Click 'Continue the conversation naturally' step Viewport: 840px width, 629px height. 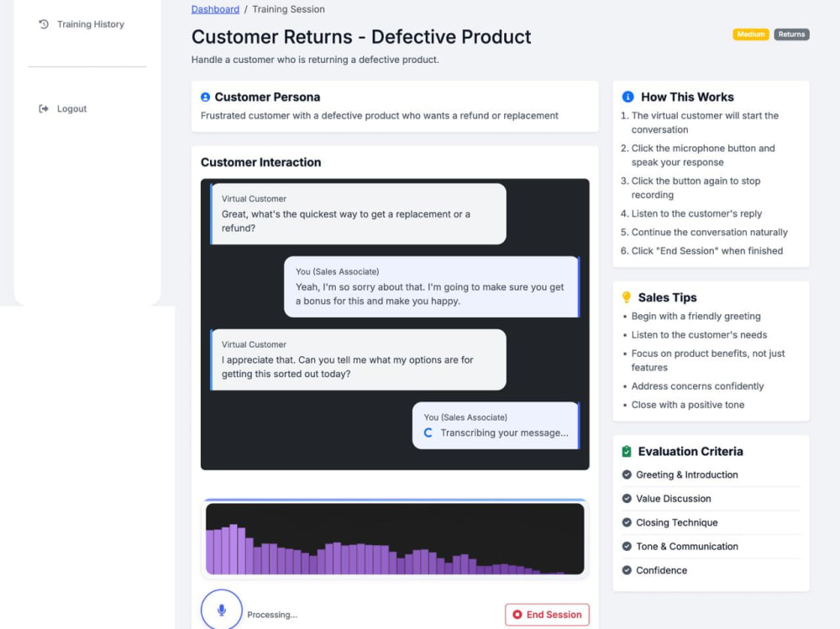click(x=709, y=233)
